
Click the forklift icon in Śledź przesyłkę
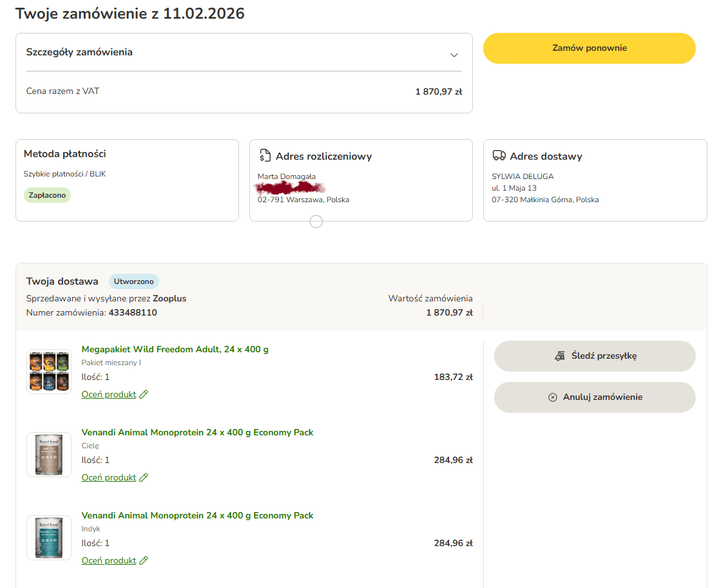pyautogui.click(x=560, y=356)
